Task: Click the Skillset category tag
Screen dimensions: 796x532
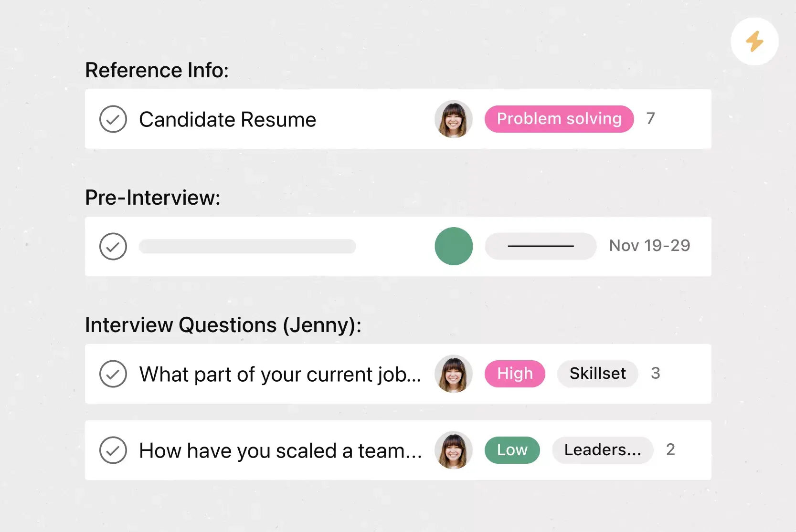Action: point(597,374)
